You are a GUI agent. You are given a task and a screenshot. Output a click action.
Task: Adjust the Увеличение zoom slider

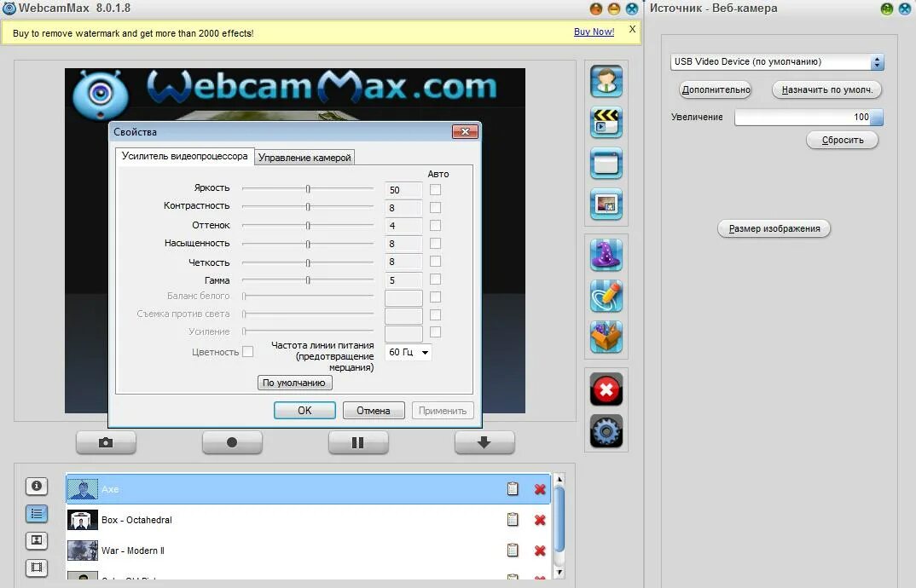809,118
